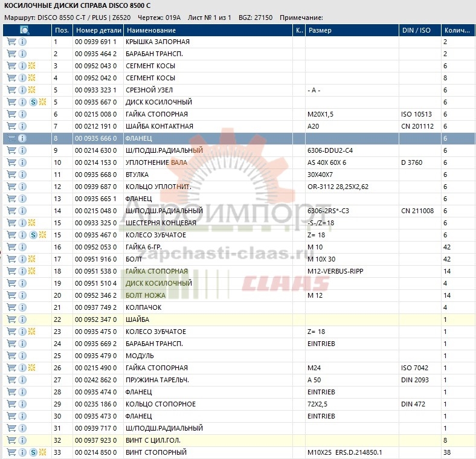Click DIN 472 cell

point(413,404)
